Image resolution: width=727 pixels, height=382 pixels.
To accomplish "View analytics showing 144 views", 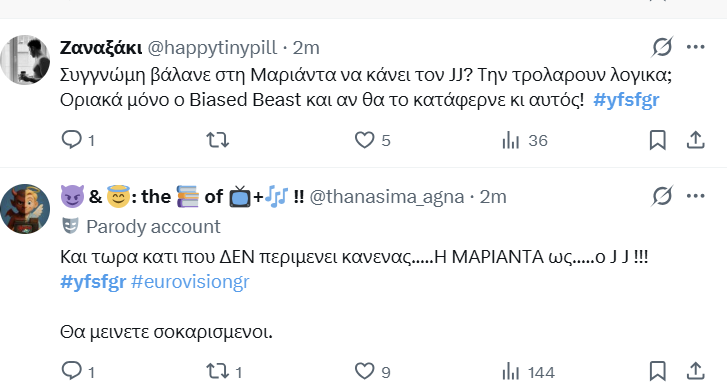I will [x=528, y=371].
